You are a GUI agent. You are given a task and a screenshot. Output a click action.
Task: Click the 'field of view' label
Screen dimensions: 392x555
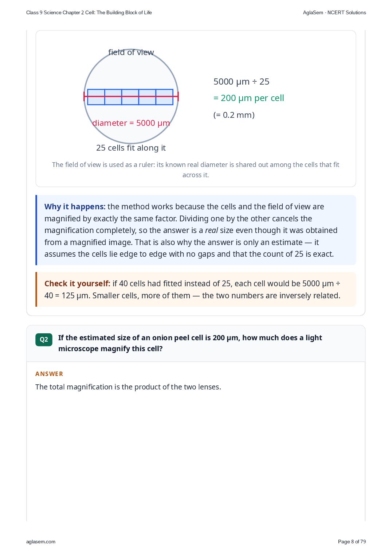(131, 53)
